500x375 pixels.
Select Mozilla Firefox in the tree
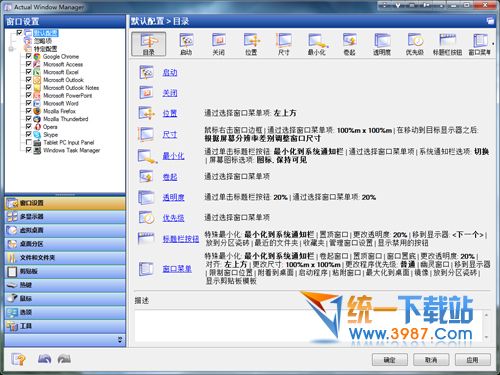(59, 111)
